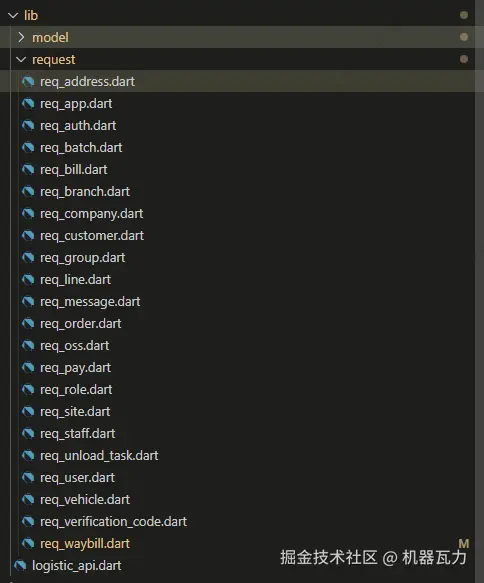Image resolution: width=484 pixels, height=583 pixels.
Task: Click Dart icon beside req_vehicle.dart
Action: tap(28, 499)
